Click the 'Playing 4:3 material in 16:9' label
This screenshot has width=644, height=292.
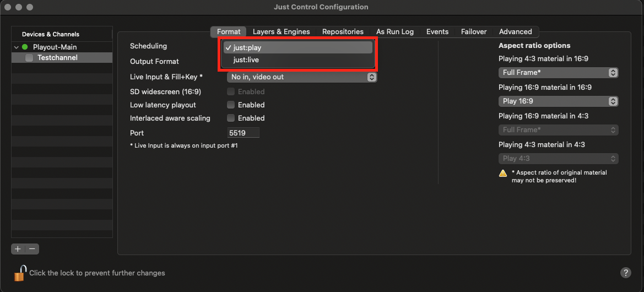pyautogui.click(x=543, y=59)
